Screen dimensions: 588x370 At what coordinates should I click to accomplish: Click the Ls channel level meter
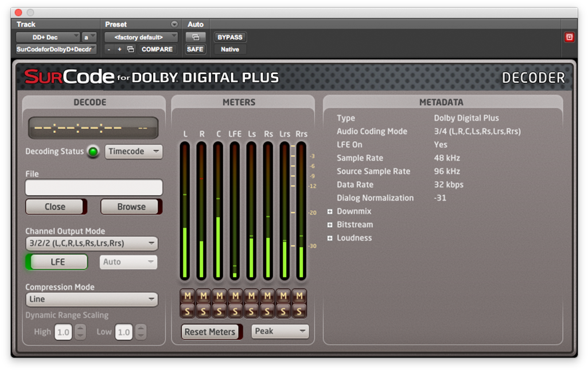(x=252, y=211)
